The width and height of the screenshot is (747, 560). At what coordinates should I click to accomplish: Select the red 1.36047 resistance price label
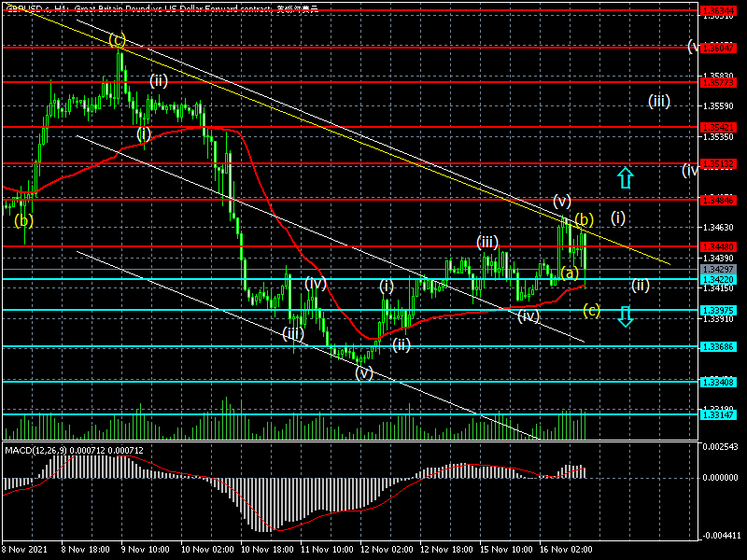click(x=718, y=48)
